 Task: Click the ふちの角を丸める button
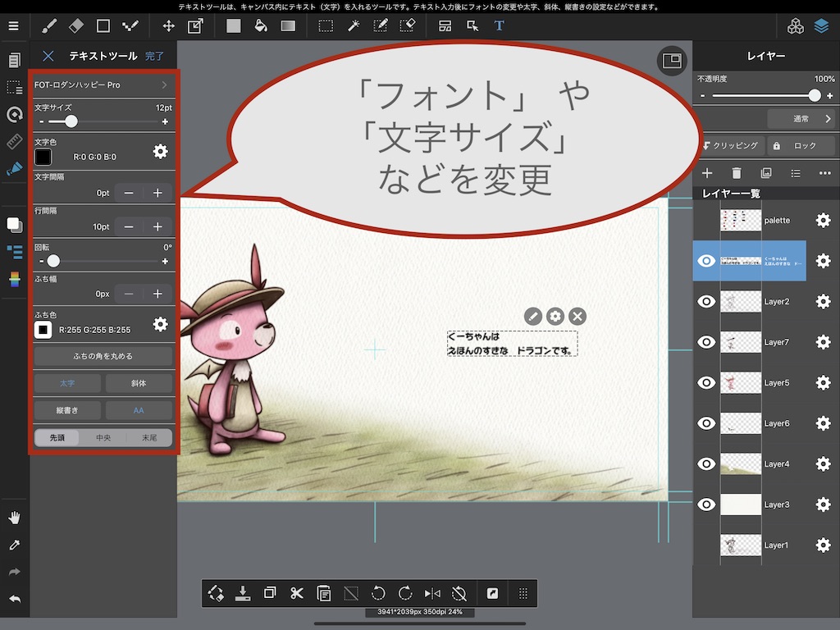103,356
